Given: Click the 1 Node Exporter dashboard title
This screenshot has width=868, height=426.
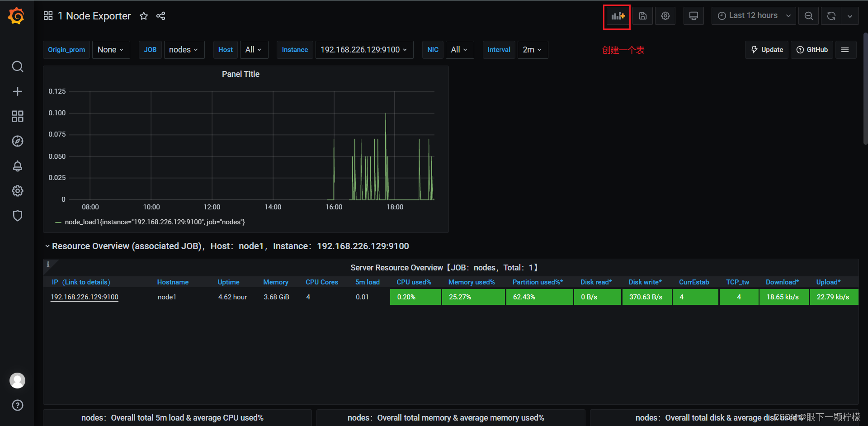Looking at the screenshot, I should point(94,16).
